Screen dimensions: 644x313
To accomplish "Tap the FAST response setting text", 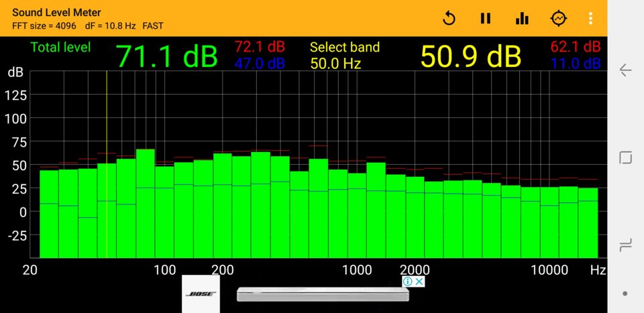I will tap(153, 26).
